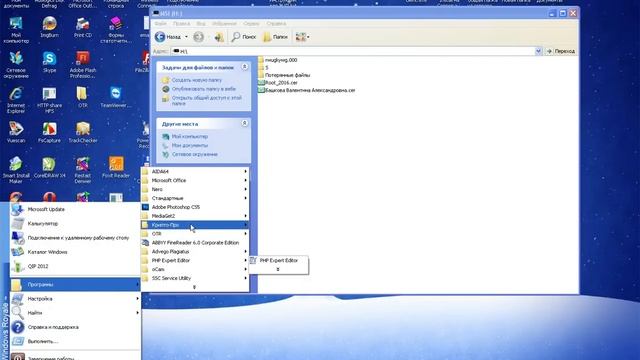640x360 pixels.
Task: Open the Microsoft Office programs submenu
Action: pos(195,180)
